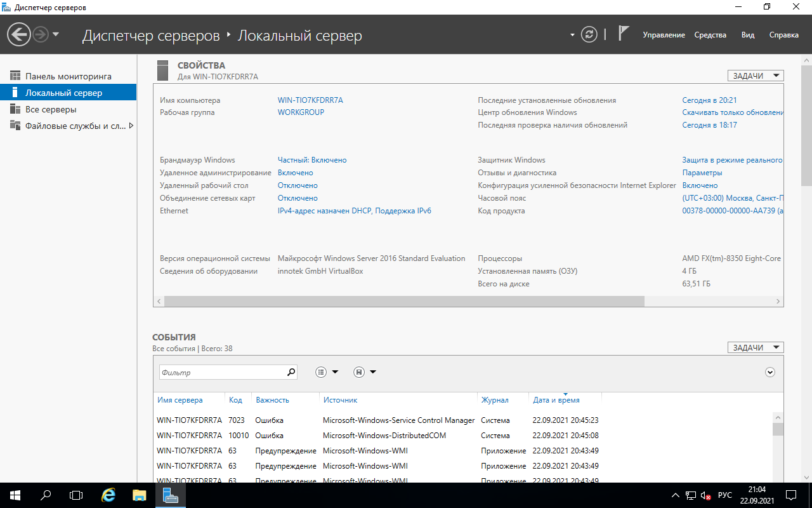This screenshot has height=508, width=812.
Task: Open the Windows Start menu
Action: (x=15, y=495)
